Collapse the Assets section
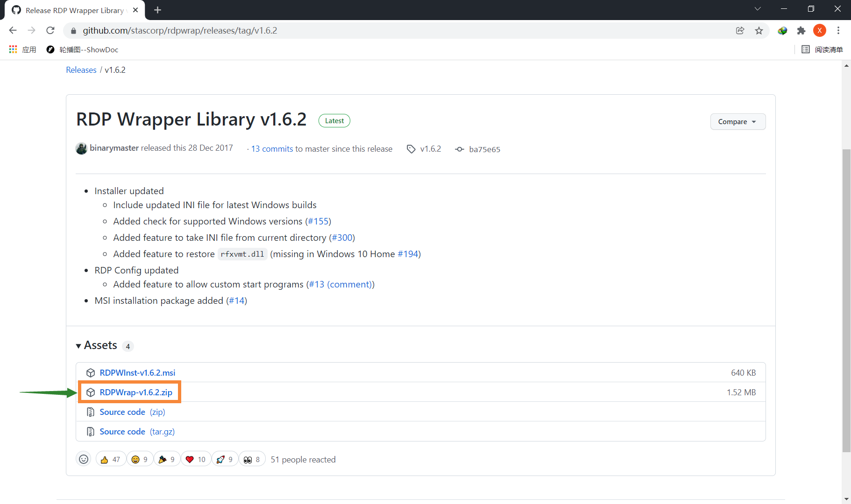 point(97,345)
